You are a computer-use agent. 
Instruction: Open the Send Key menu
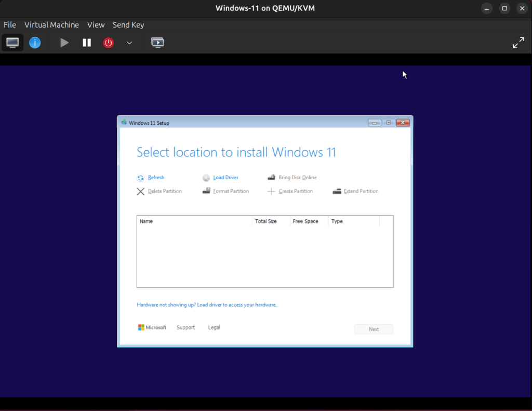(x=128, y=24)
